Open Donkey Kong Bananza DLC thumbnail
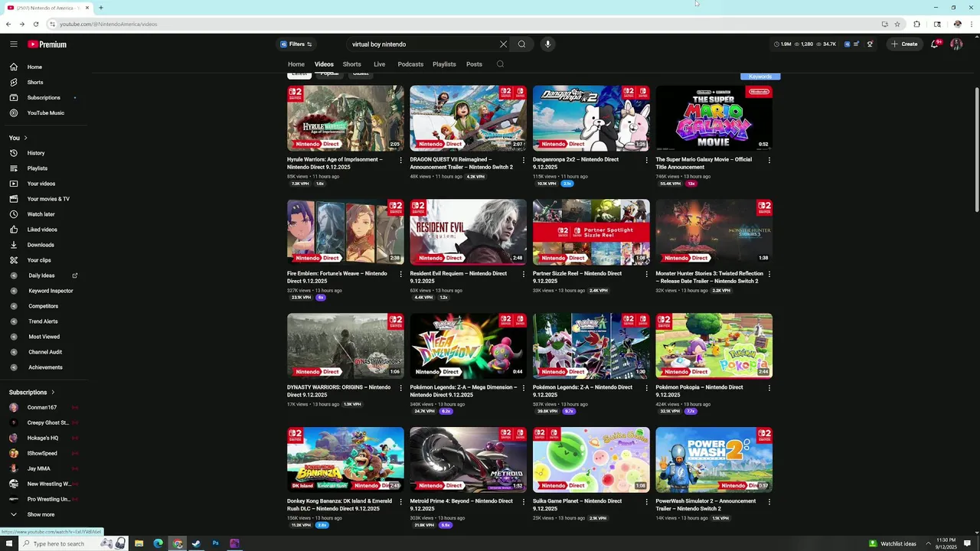 345,459
